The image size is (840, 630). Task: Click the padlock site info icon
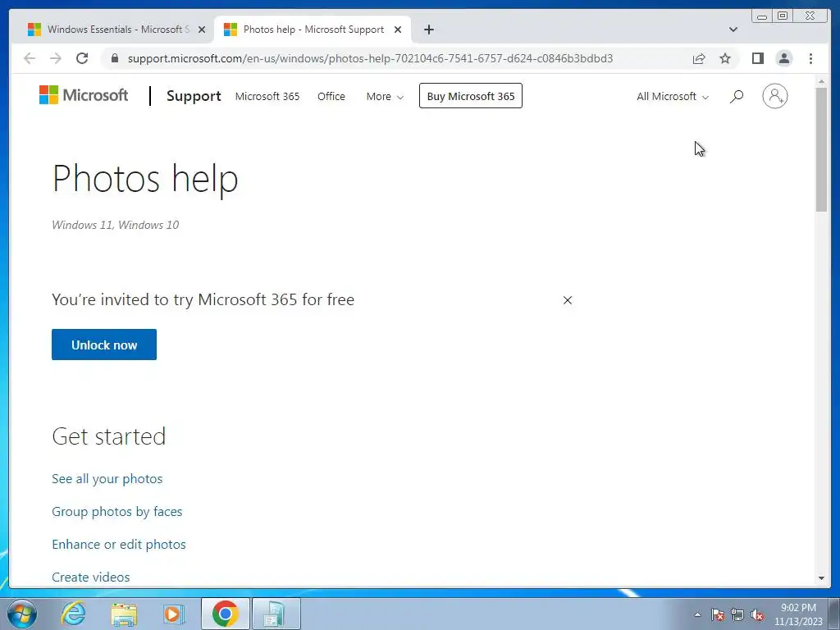point(115,58)
